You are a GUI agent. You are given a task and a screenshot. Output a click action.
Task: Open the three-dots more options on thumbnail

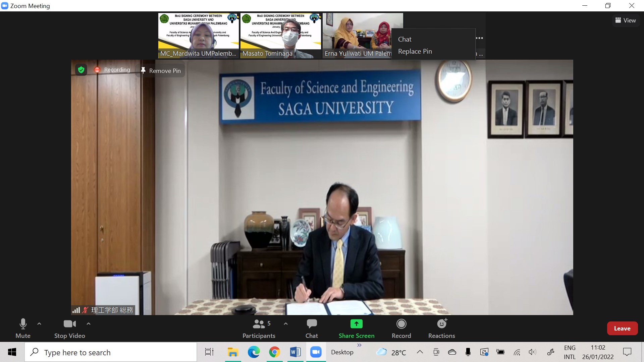click(480, 38)
